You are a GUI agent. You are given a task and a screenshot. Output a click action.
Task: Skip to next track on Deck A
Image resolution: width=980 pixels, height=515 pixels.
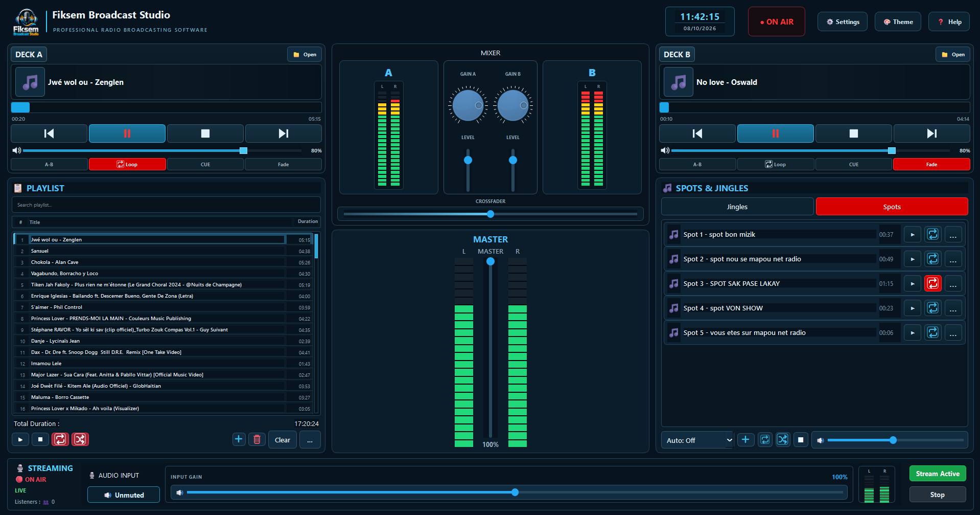(283, 133)
